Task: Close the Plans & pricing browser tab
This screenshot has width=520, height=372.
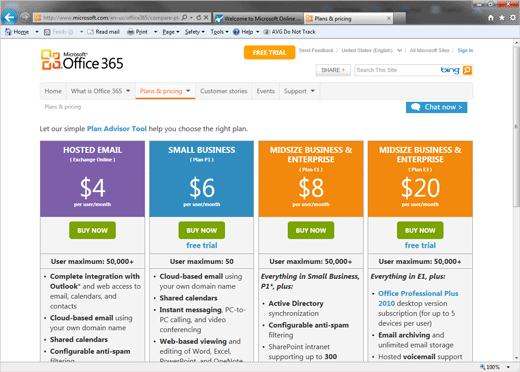Action: [388, 18]
